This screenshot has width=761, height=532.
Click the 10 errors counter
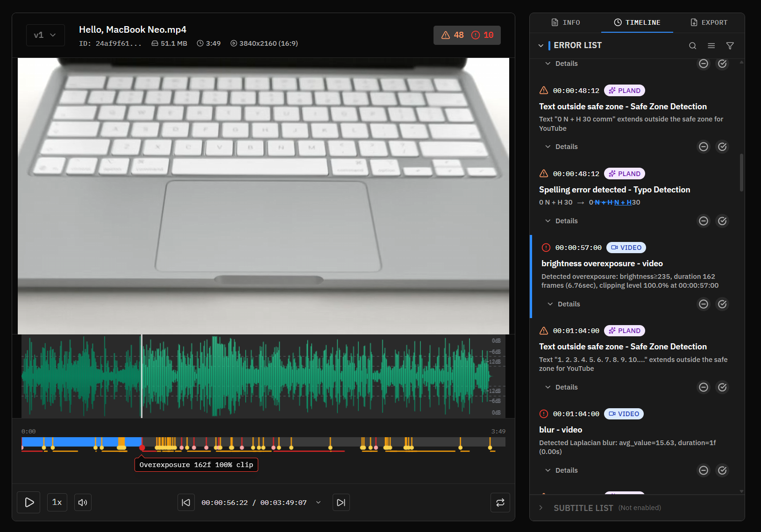tap(483, 35)
